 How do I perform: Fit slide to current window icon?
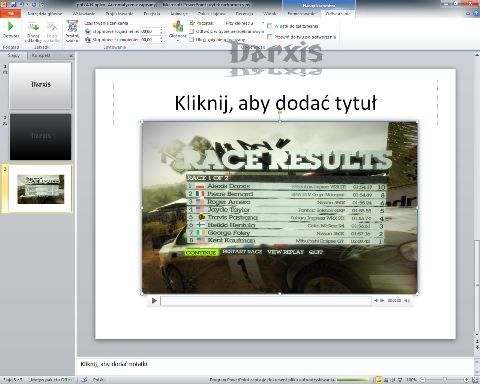[x=475, y=380]
